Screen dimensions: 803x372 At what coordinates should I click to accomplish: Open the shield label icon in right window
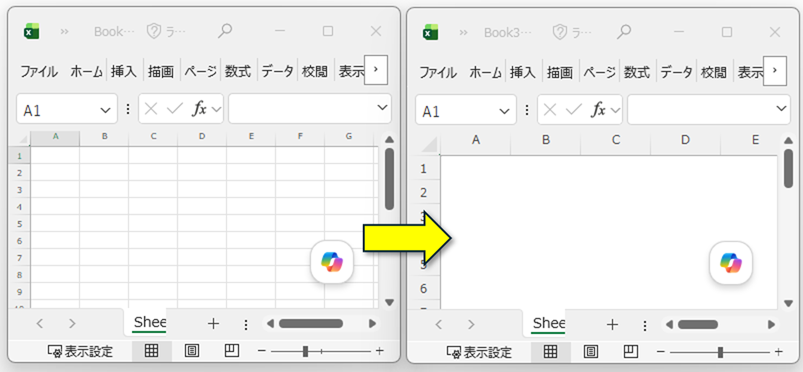click(560, 32)
